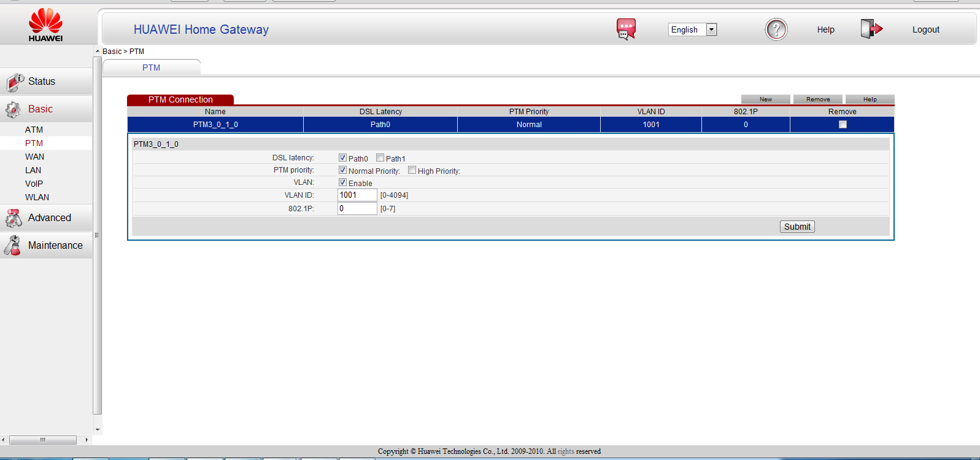Go to the WLAN page
Screen dimensions: 980x460
tap(37, 197)
